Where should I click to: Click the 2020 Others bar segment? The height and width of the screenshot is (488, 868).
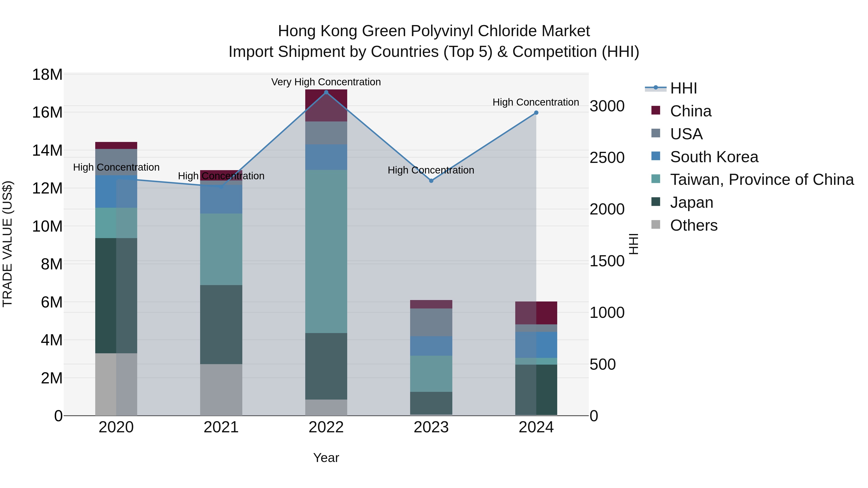(116, 384)
